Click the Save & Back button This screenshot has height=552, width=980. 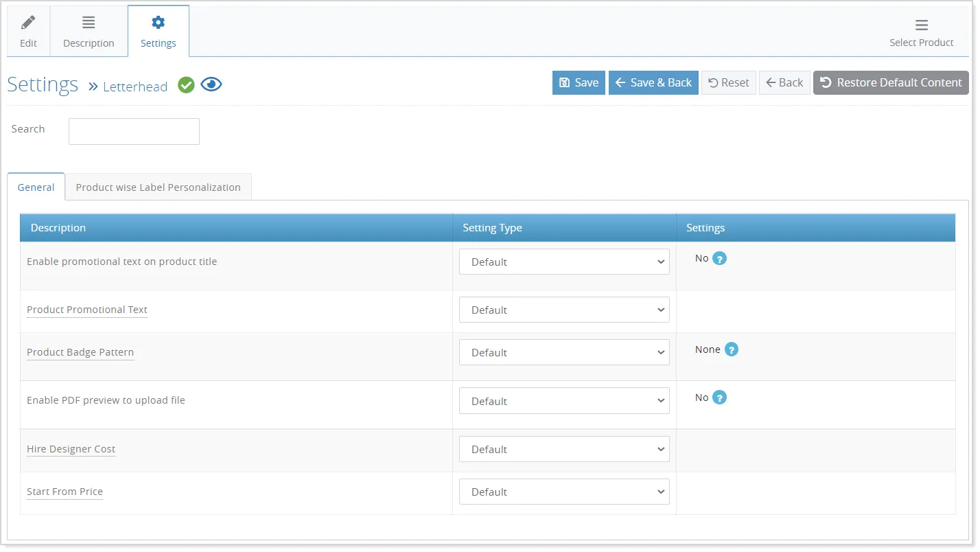point(653,82)
